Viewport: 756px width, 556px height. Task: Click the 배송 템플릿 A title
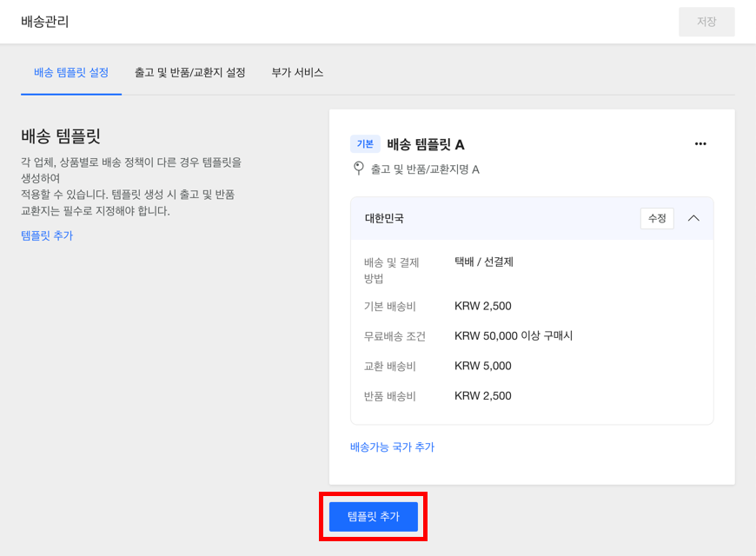426,144
